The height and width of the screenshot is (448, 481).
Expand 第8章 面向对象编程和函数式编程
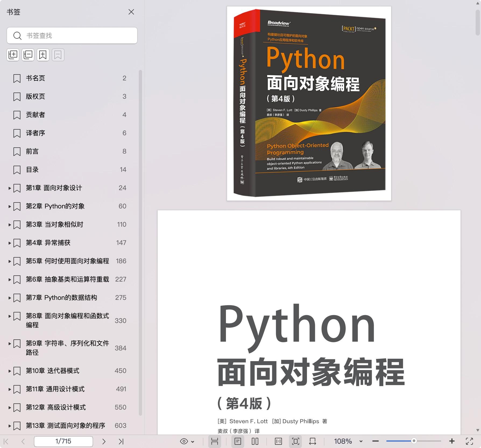coord(10,316)
